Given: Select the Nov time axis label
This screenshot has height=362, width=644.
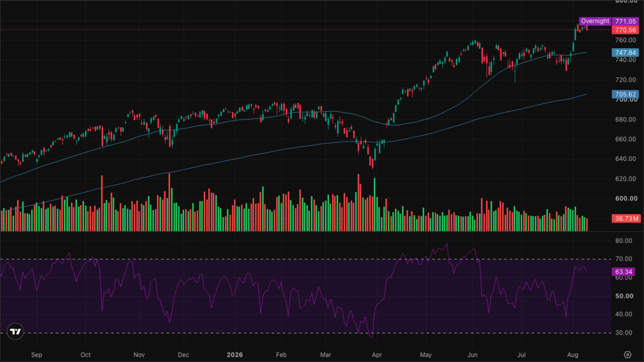Looking at the screenshot, I should 139,355.
